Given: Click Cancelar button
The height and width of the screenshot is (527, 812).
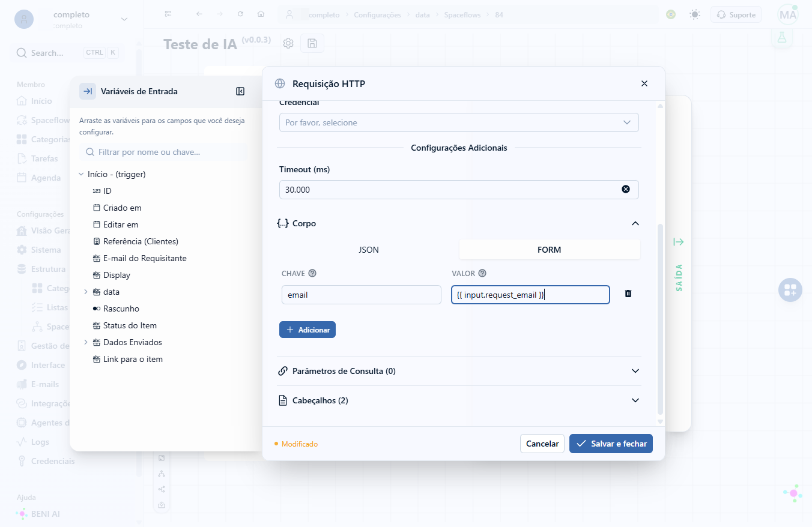Looking at the screenshot, I should click(542, 444).
